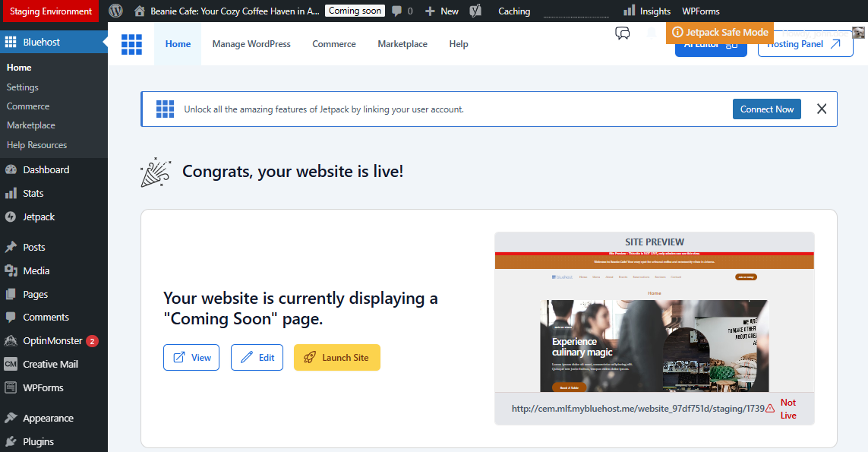This screenshot has width=868, height=452.
Task: Click the Connect Now button
Action: click(766, 109)
